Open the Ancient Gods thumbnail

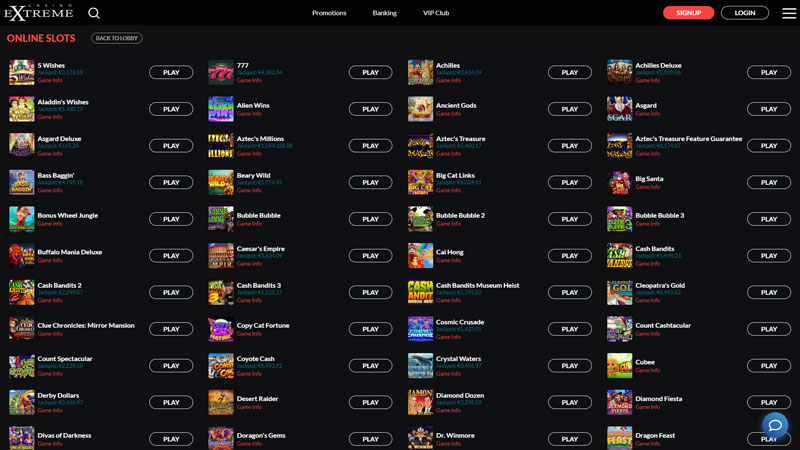[420, 109]
